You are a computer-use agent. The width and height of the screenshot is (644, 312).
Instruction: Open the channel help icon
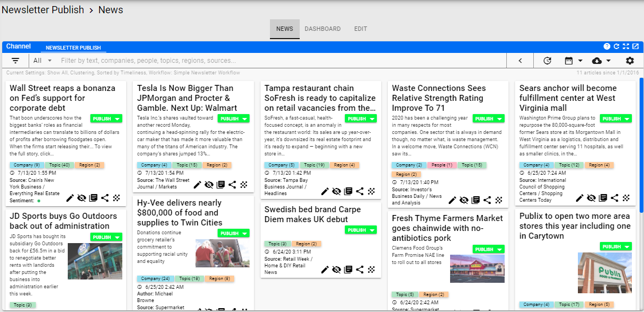coord(607,46)
